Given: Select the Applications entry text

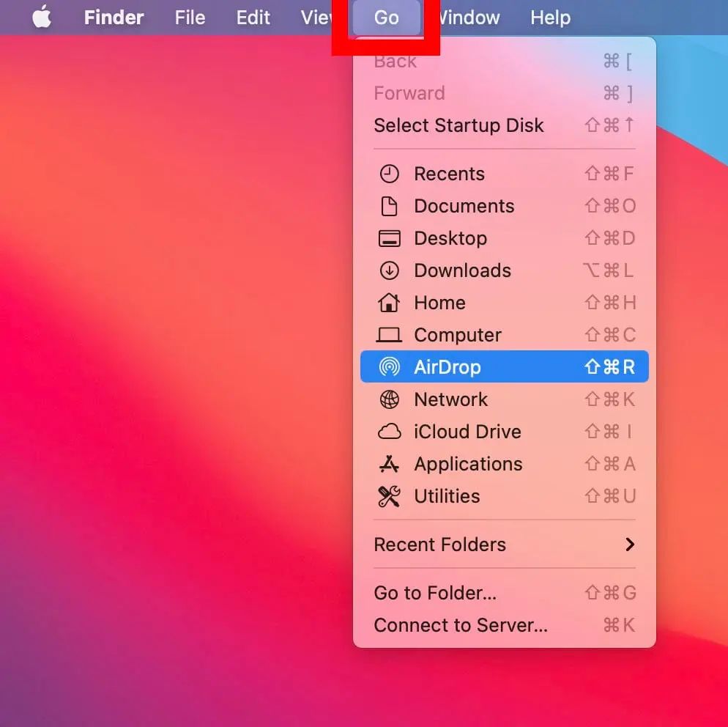Looking at the screenshot, I should 468,464.
